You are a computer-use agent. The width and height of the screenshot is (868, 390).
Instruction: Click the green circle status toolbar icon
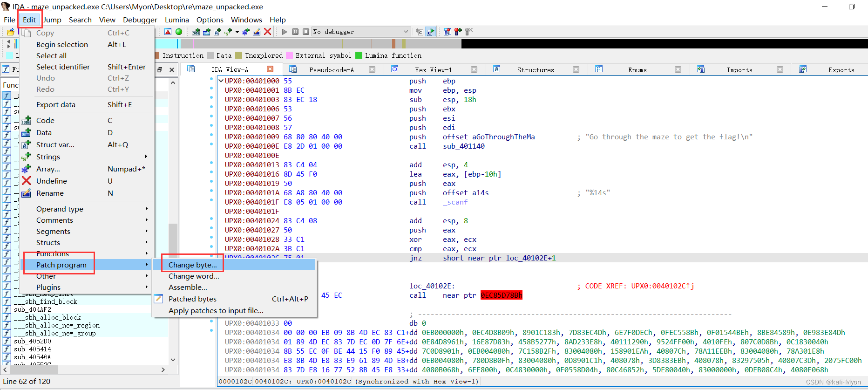point(179,32)
